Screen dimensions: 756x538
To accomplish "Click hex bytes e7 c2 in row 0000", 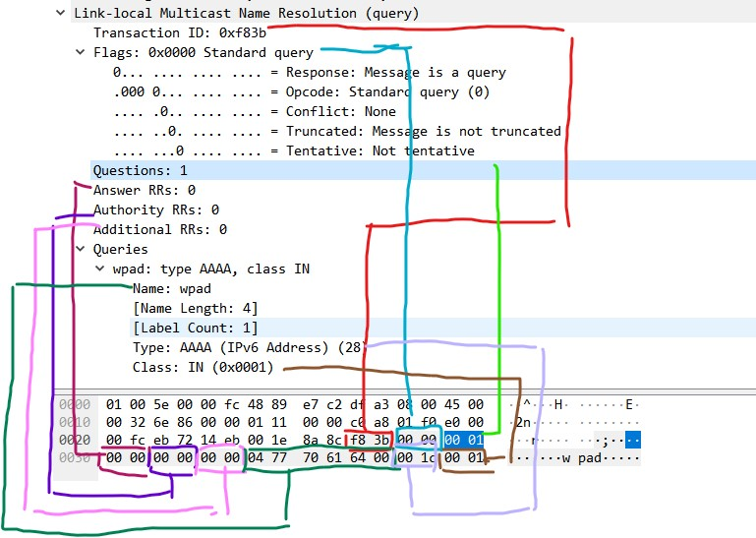I will (x=322, y=404).
